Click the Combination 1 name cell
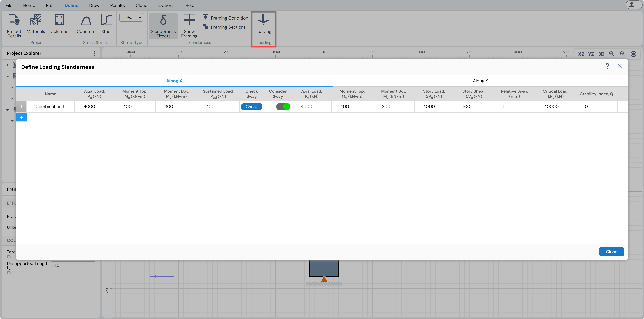This screenshot has width=644, height=319. (x=51, y=107)
